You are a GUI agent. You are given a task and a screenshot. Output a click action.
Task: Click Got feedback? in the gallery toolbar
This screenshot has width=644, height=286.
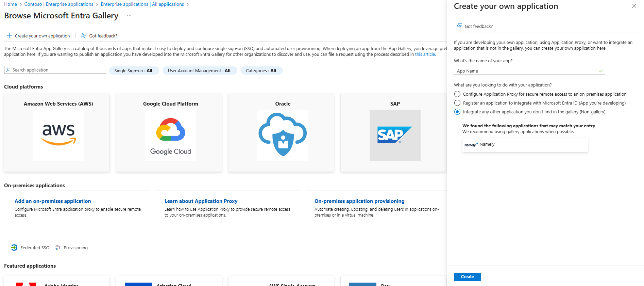99,36
